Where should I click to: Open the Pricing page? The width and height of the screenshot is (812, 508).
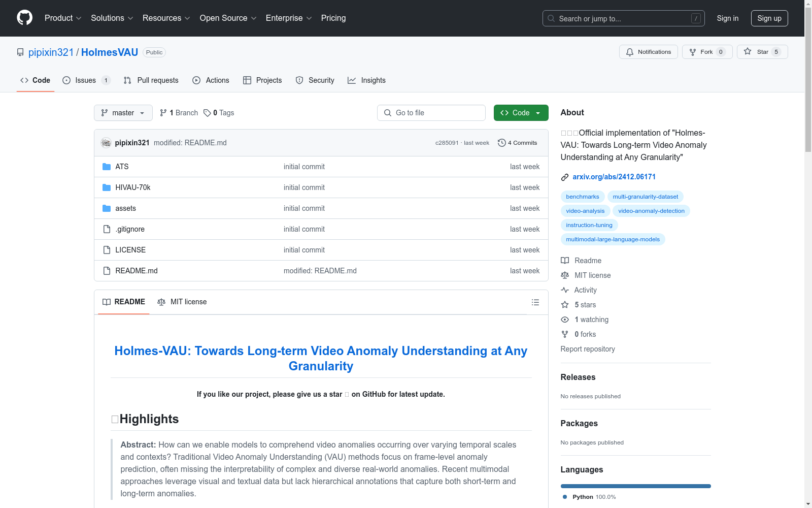(x=333, y=18)
